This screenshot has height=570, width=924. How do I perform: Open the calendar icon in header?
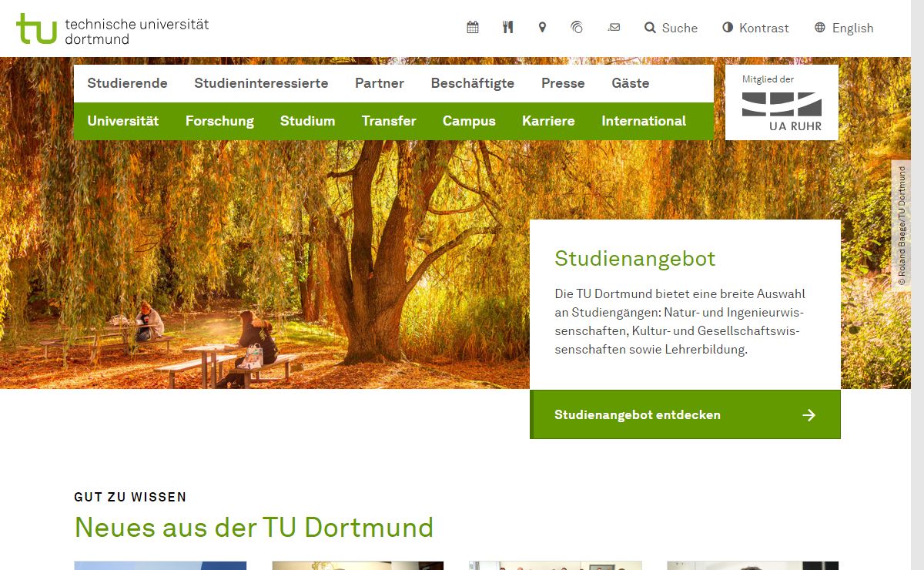point(473,28)
